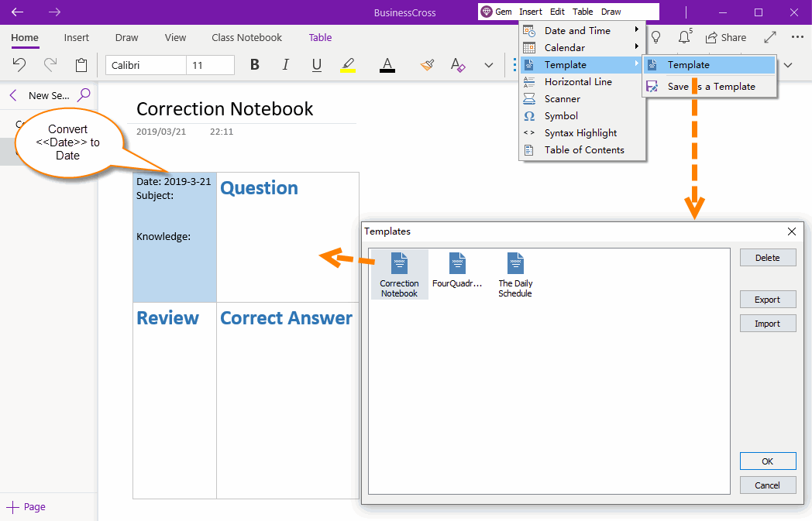This screenshot has height=521, width=812.
Task: Select the Correction Notebook template thumbnail
Action: 399,274
